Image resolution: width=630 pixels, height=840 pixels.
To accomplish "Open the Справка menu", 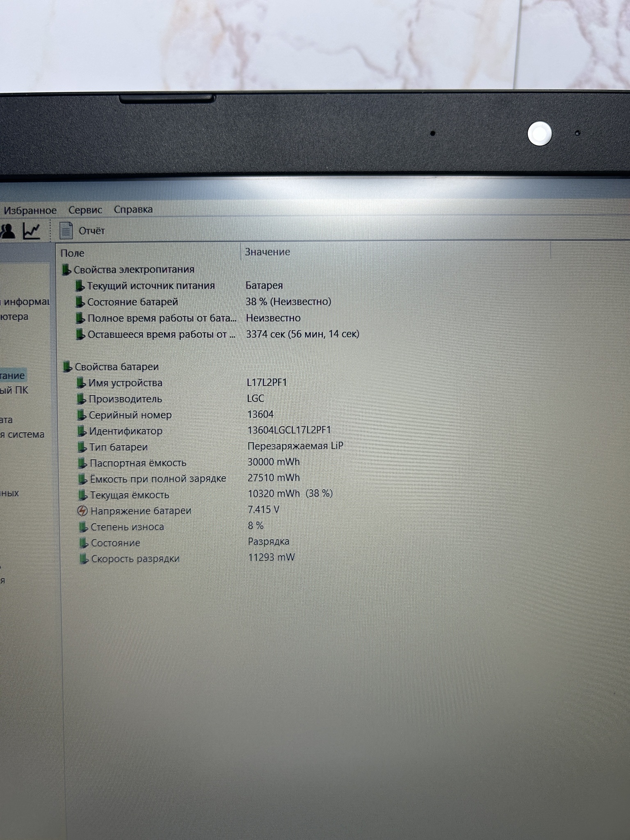I will (x=133, y=209).
